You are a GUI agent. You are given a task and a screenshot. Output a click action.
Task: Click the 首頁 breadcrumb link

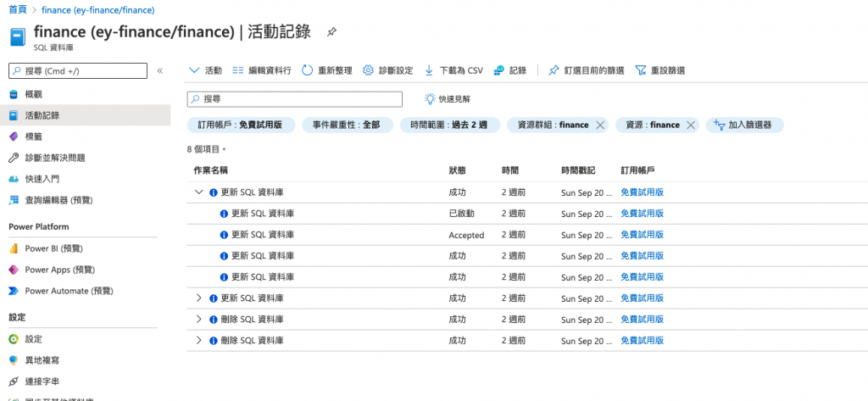[17, 10]
